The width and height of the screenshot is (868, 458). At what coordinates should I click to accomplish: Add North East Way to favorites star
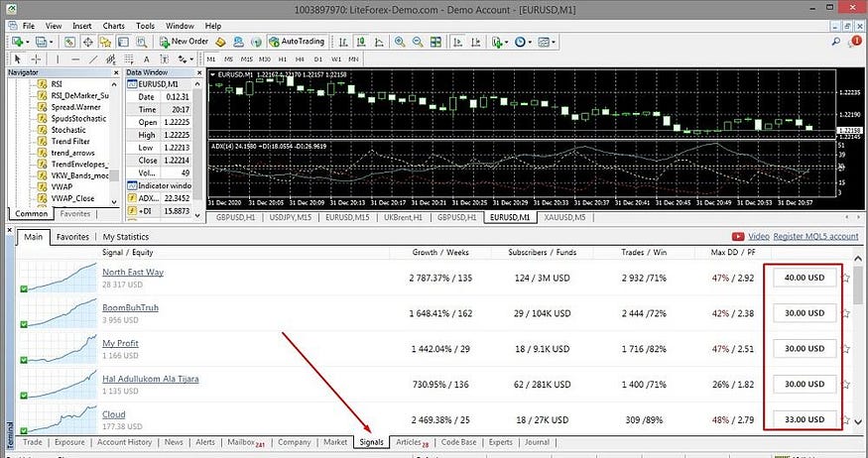(x=845, y=278)
